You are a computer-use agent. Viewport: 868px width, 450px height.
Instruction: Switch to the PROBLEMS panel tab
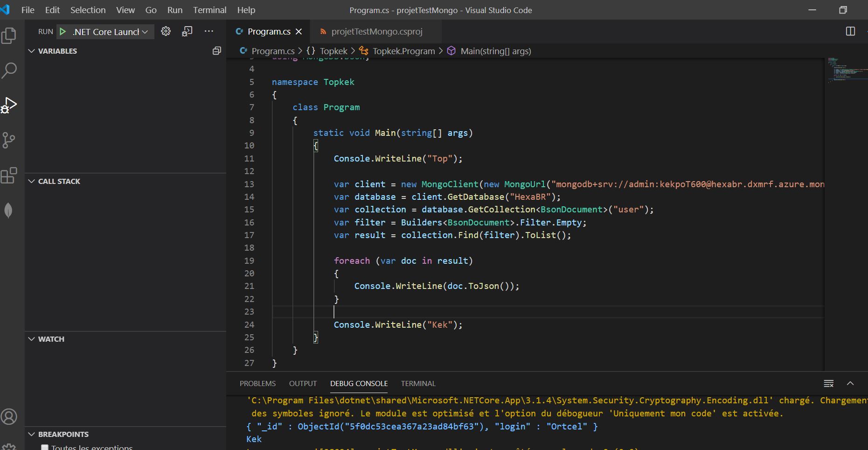257,383
